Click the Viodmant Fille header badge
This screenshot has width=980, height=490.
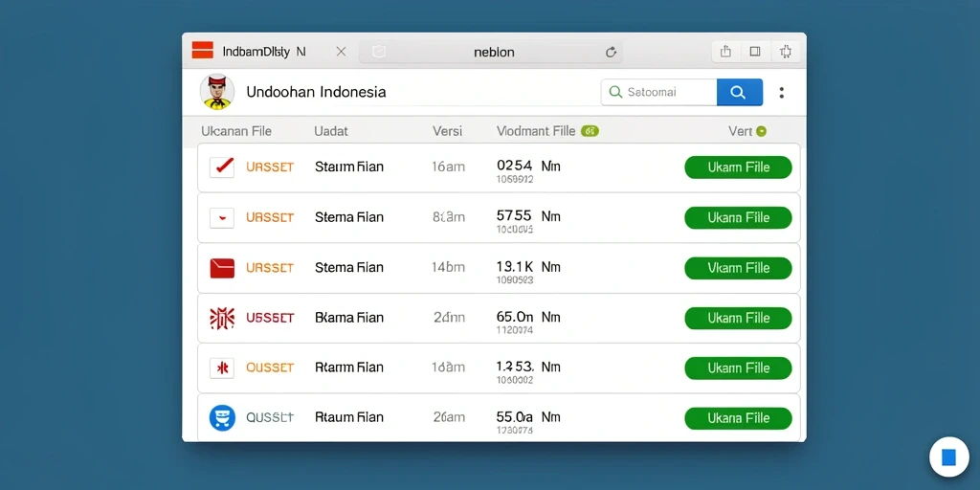point(590,131)
